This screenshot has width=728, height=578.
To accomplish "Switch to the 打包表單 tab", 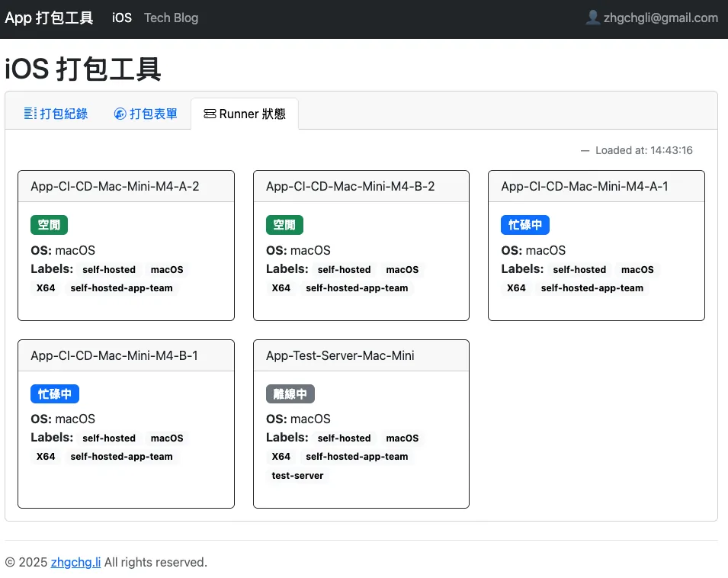I will click(146, 114).
